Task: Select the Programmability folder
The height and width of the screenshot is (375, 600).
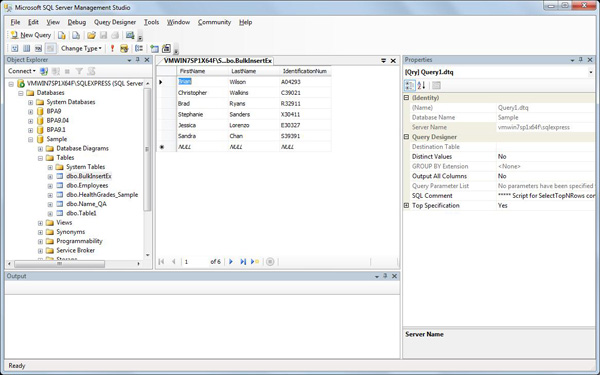Action: pos(79,241)
